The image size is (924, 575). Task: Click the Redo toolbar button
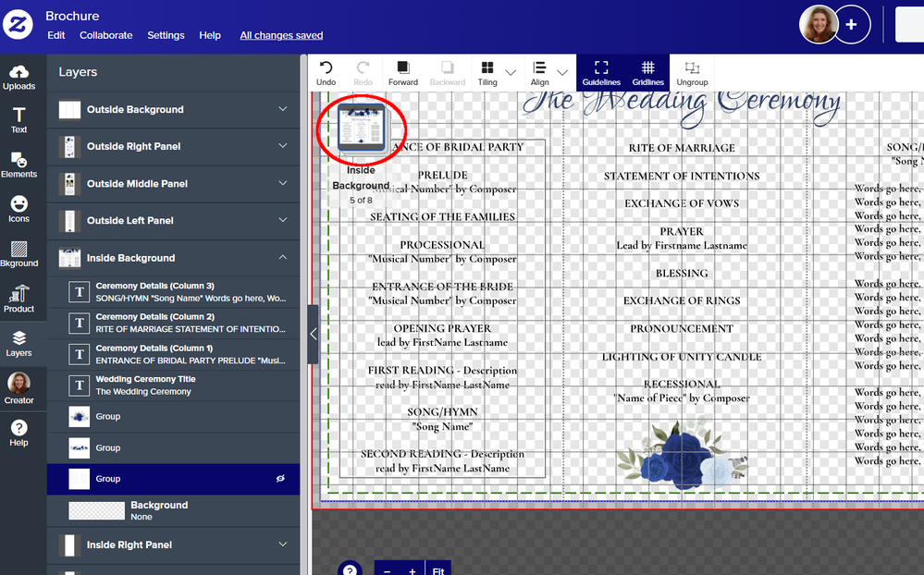(363, 73)
